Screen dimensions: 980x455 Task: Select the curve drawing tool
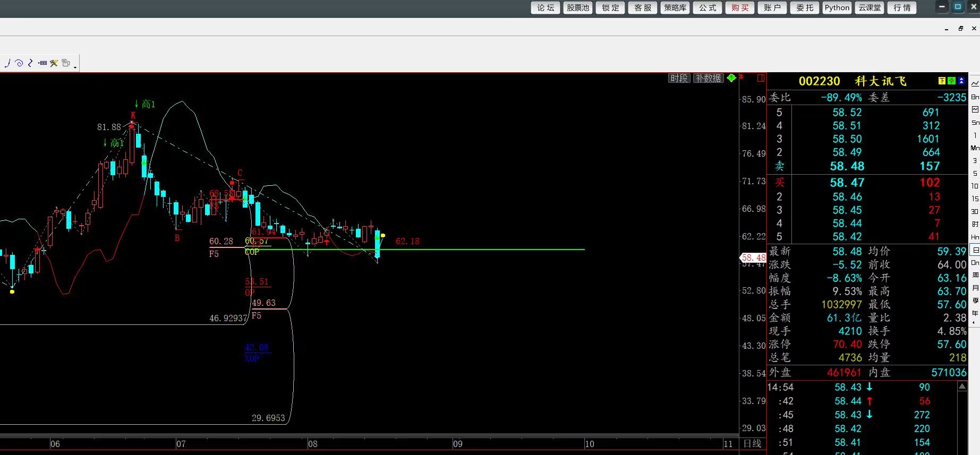[7, 63]
